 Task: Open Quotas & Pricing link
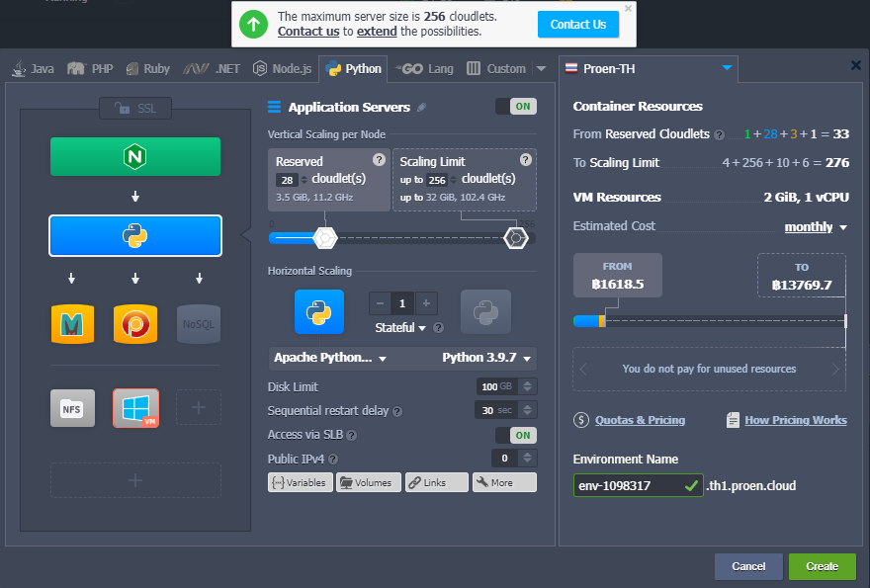coord(640,420)
